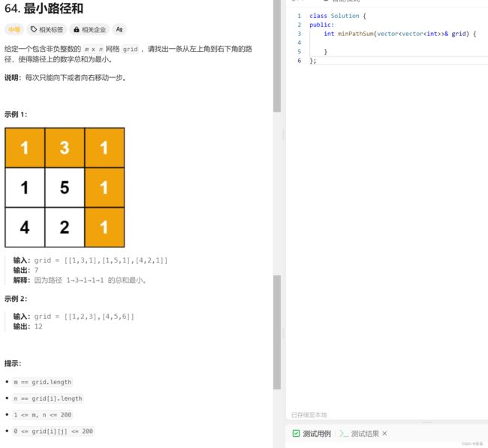
Task: Click the 输出: 12 output line
Action: pos(28,326)
